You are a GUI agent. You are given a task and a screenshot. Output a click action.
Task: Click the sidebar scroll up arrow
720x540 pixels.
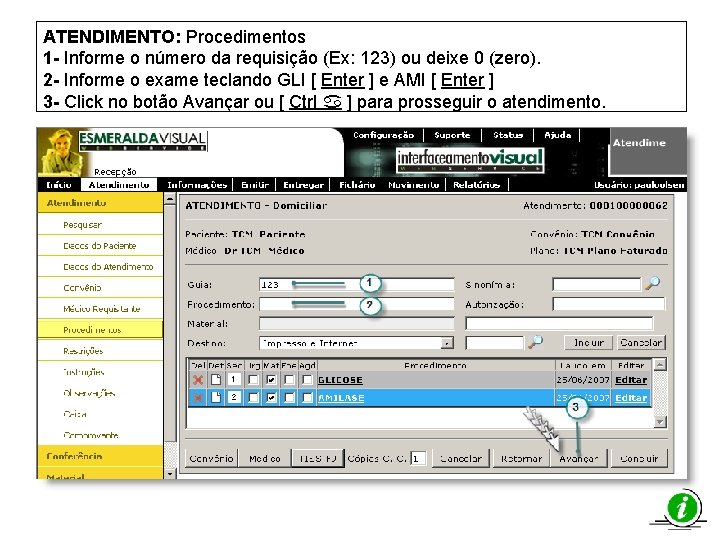[170, 199]
